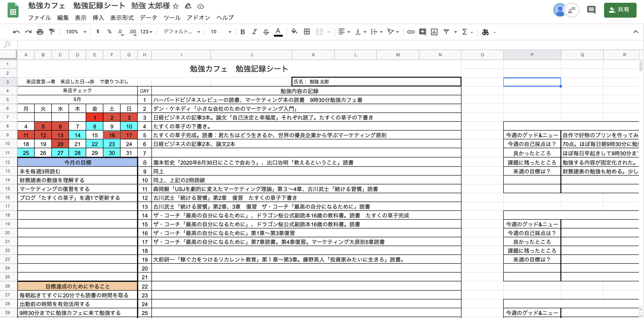Star this spreadsheet document
This screenshot has height=318, width=644.
click(x=176, y=6)
